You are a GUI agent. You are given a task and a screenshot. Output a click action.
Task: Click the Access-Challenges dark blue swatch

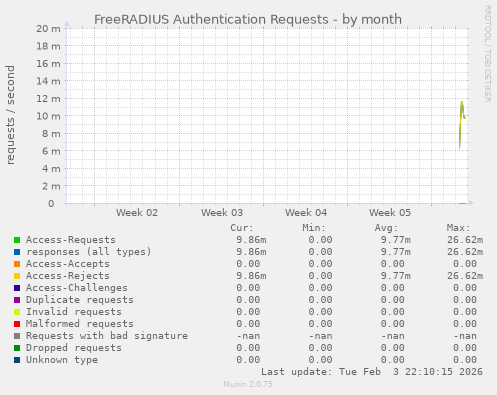click(x=17, y=288)
